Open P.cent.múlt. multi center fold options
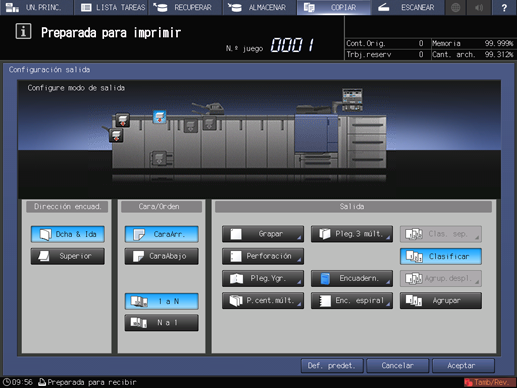This screenshot has width=517, height=388. [263, 301]
